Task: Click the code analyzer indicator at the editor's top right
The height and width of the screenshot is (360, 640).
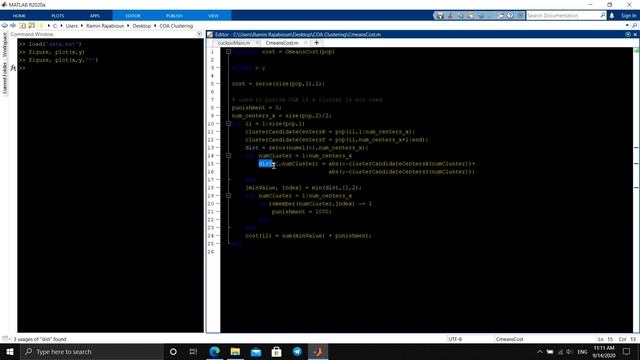Action: [636, 50]
